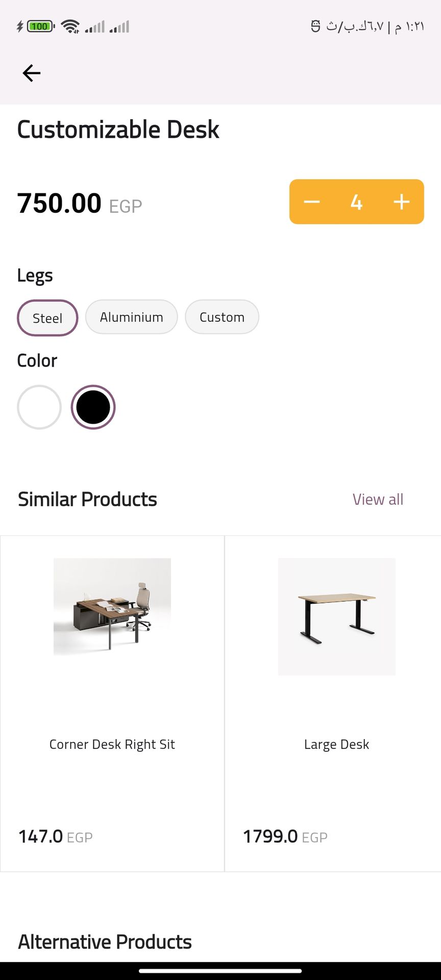
Task: Tap the battery indicator icon
Action: (40, 26)
